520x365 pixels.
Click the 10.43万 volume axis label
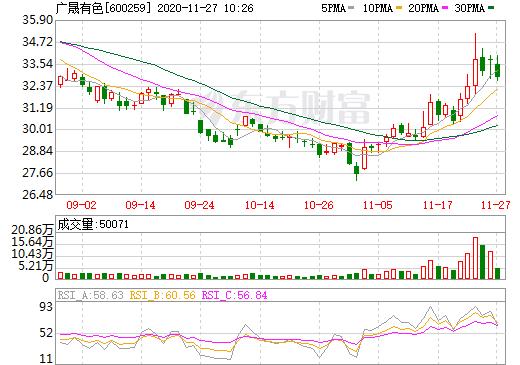coord(32,254)
